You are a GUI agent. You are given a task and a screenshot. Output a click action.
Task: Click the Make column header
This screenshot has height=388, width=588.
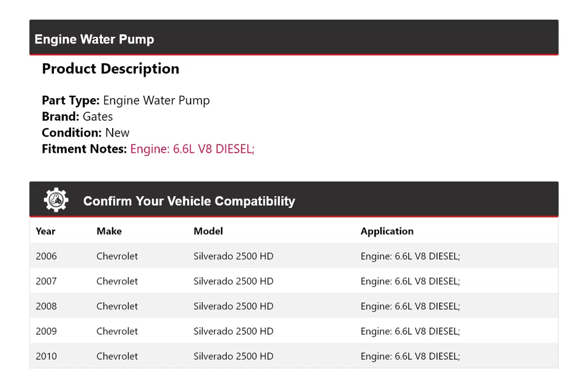109,231
